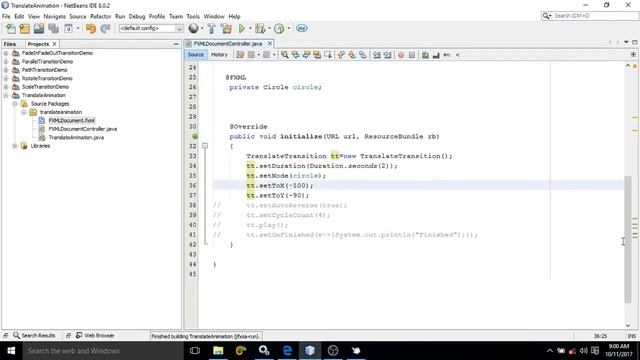Open dropdown arrow next to globe browser icon

(x=202, y=29)
